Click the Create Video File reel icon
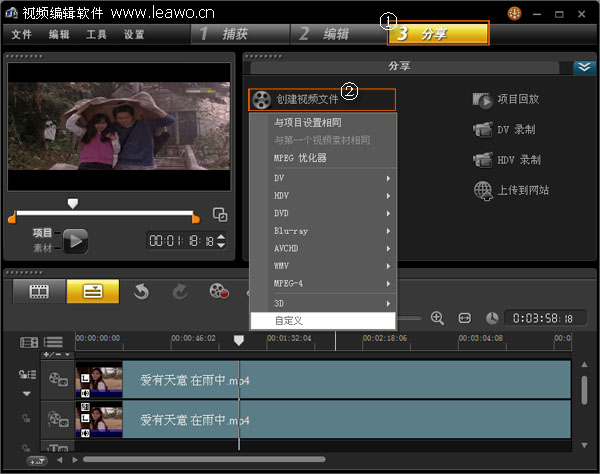This screenshot has height=474, width=600. pos(261,100)
